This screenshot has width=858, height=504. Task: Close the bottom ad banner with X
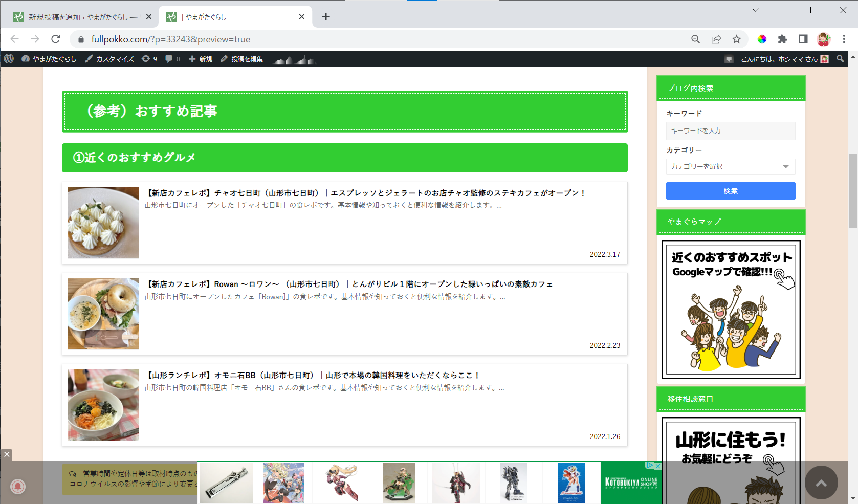pyautogui.click(x=6, y=454)
